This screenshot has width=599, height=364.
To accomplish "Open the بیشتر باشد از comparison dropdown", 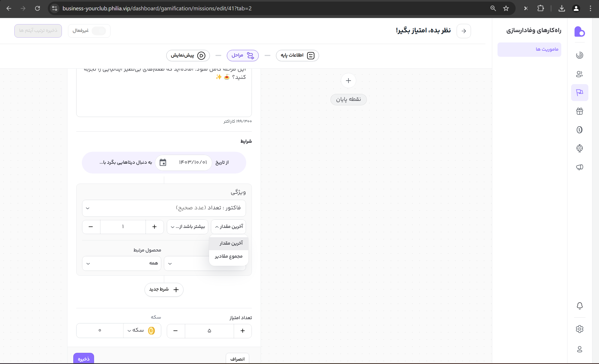I will pos(187,227).
